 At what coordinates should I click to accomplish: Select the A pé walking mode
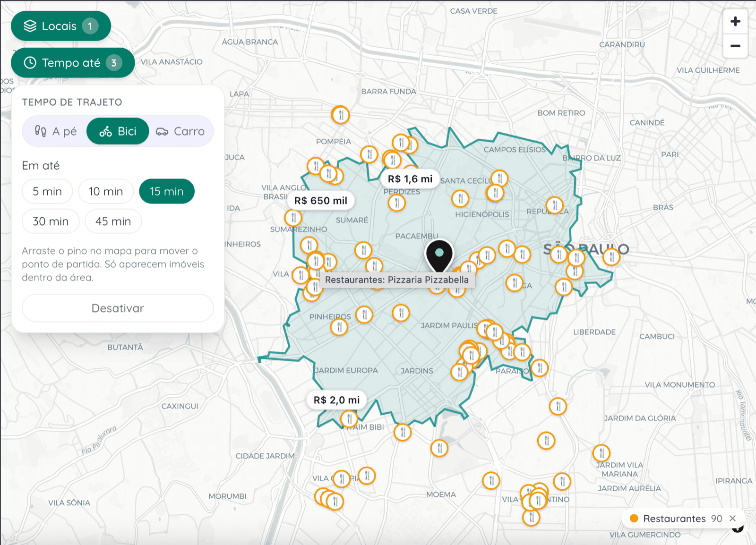click(55, 131)
